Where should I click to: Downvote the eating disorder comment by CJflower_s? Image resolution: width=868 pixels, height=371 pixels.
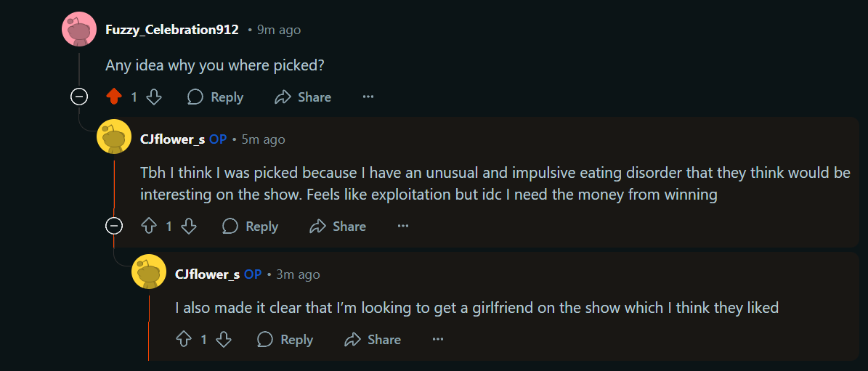(189, 226)
